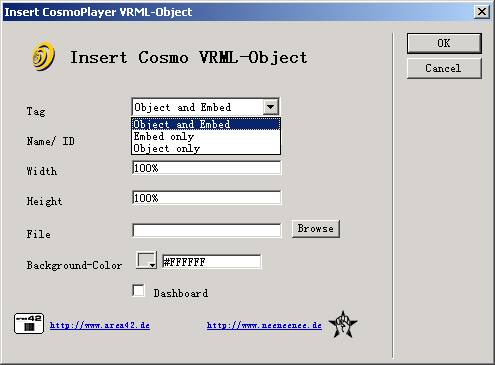Click the 'Dashboard' label text
495x365 pixels.
coord(181,293)
